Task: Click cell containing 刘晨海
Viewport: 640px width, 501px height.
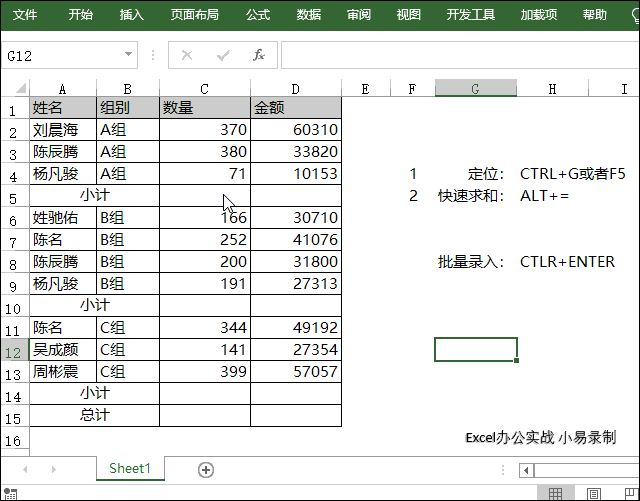Action: (63, 130)
